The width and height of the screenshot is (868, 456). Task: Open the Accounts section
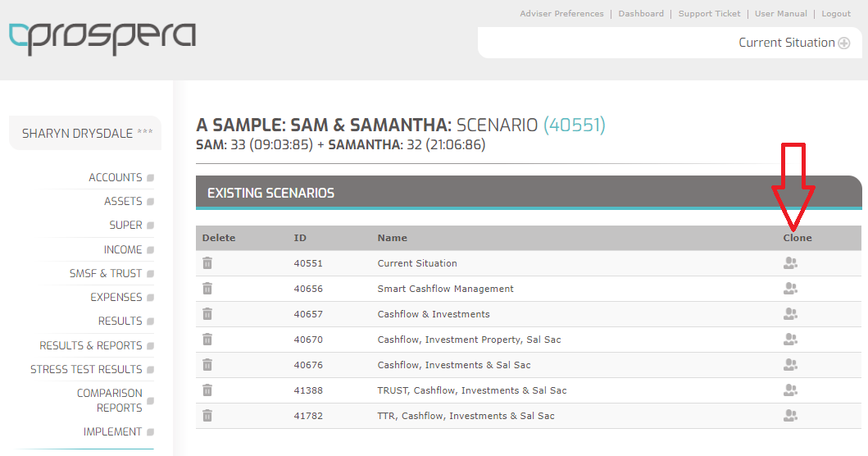point(115,177)
